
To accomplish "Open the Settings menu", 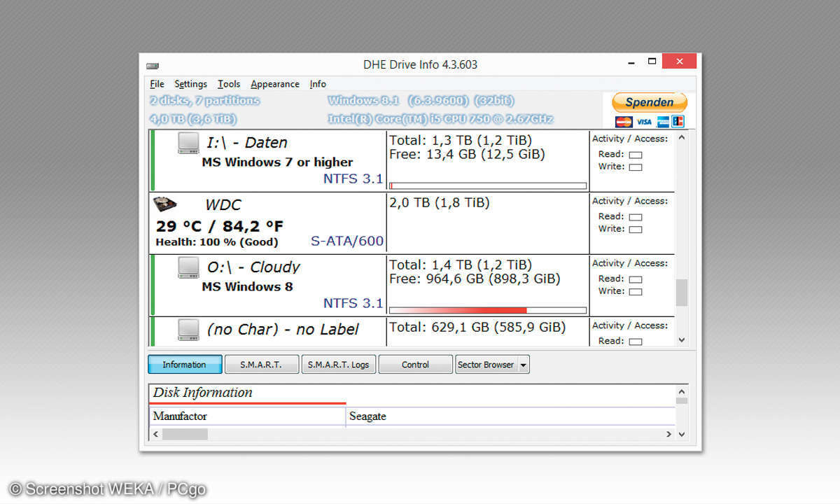I will (190, 84).
